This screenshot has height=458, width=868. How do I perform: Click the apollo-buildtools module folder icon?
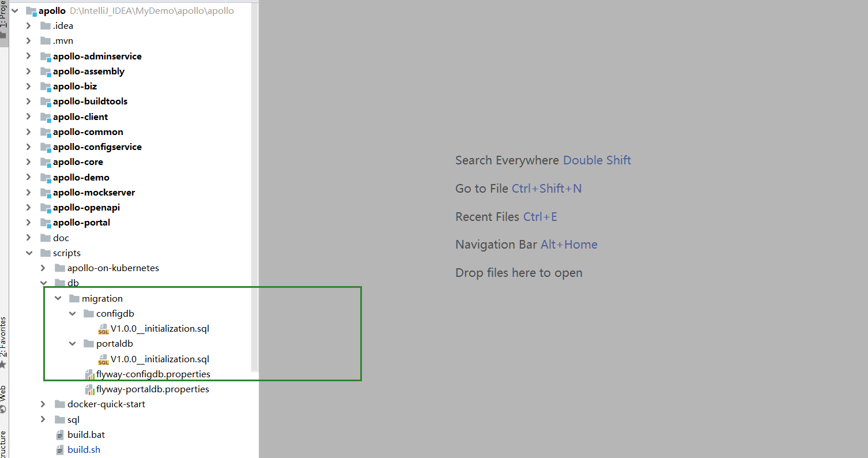(x=46, y=102)
